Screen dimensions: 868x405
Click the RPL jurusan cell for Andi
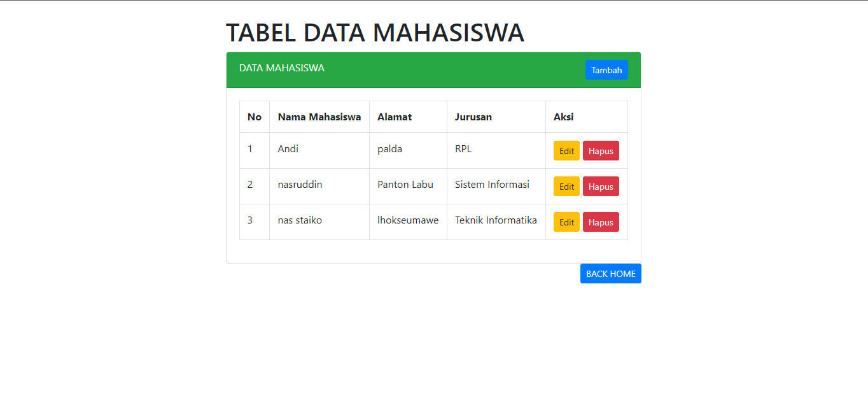[x=463, y=148]
